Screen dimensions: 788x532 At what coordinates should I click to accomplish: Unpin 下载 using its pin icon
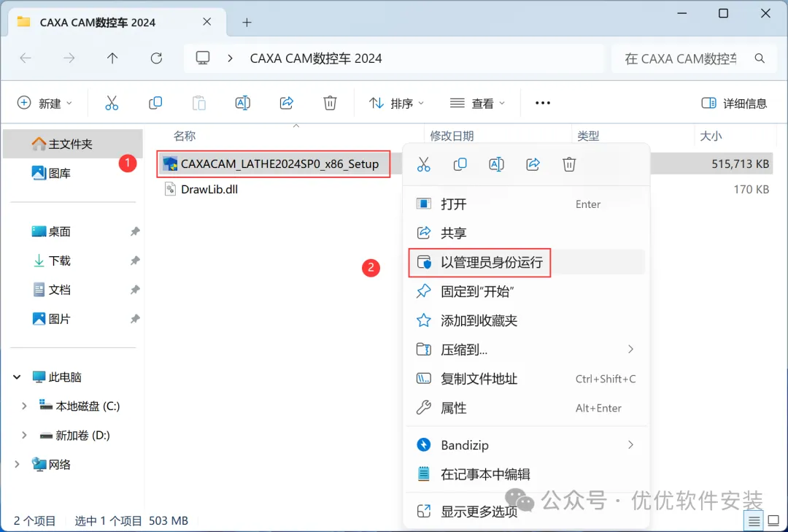click(135, 261)
